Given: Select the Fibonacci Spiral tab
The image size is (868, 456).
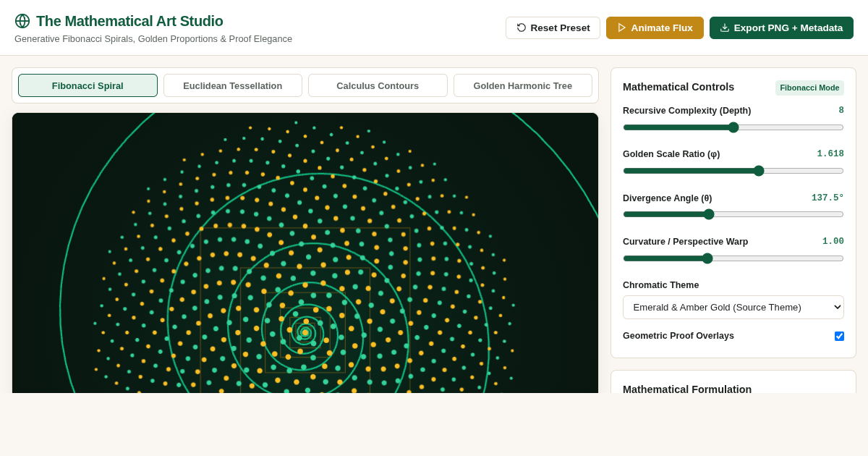Looking at the screenshot, I should tap(88, 85).
